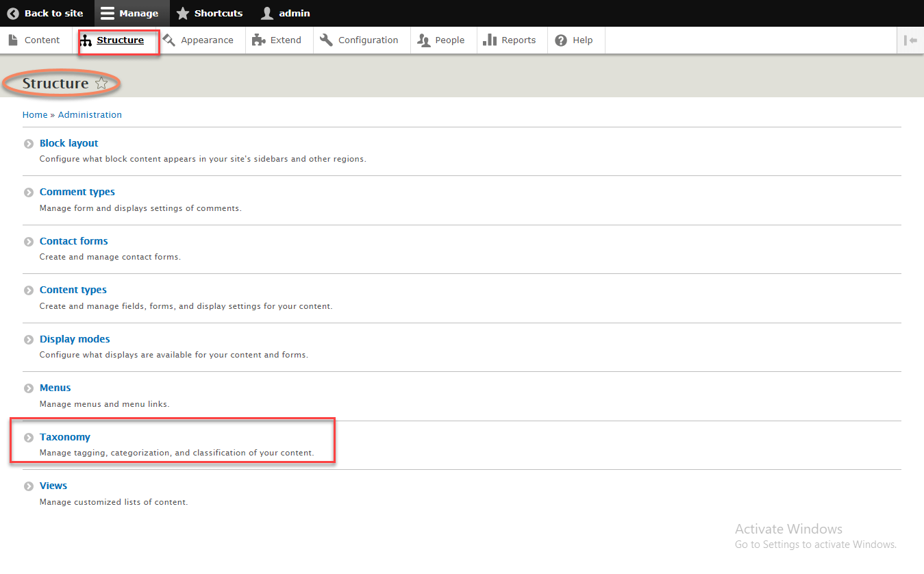
Task: Open the Menus link
Action: pos(55,388)
